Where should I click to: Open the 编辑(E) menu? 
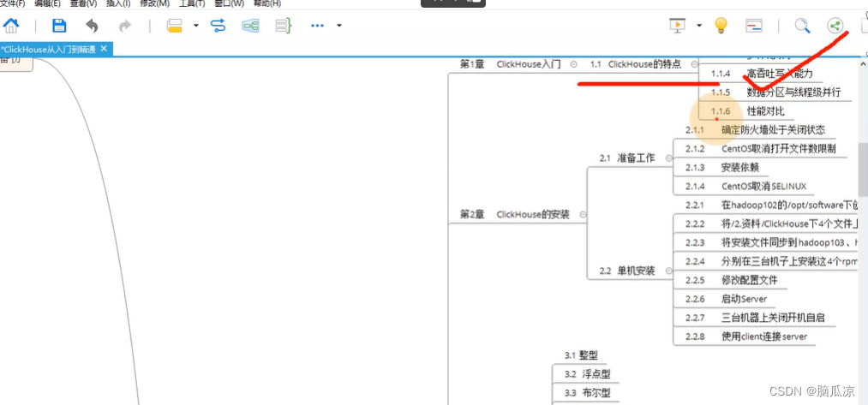tap(47, 3)
